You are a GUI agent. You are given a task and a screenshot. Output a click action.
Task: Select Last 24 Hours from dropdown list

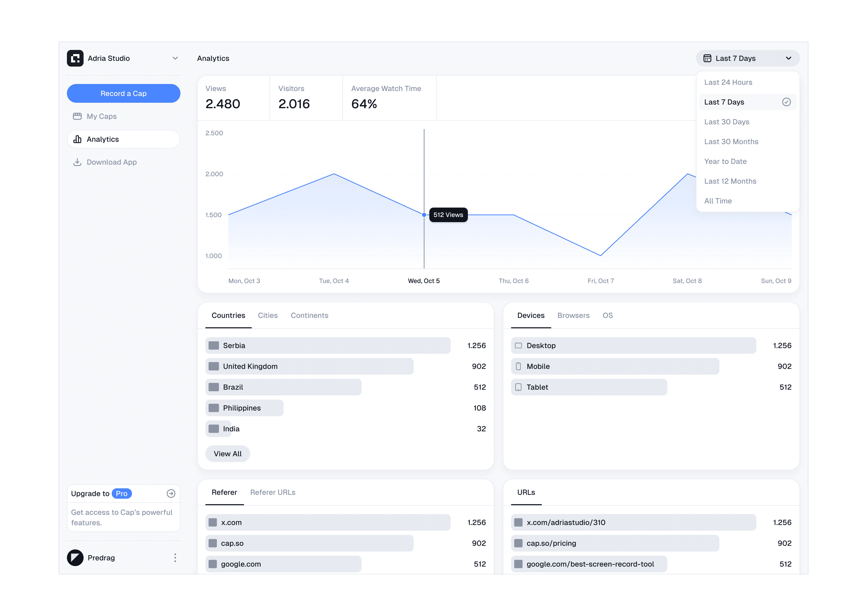coord(728,82)
